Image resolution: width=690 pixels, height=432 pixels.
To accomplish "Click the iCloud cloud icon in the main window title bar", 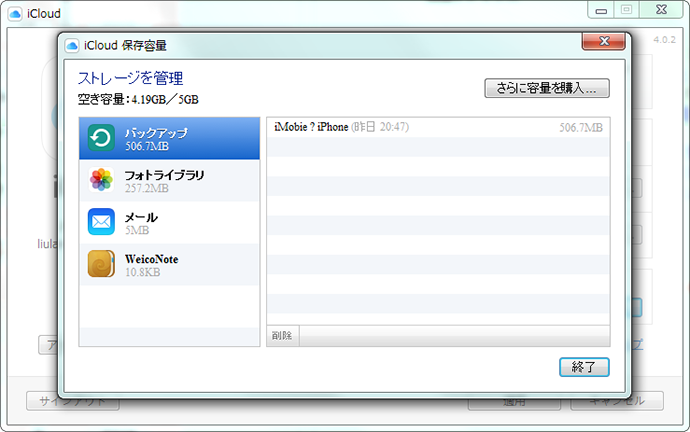I will coord(15,14).
